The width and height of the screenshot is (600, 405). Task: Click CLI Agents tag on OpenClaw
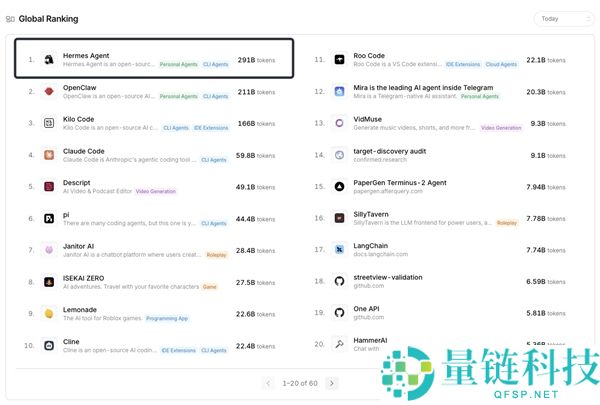215,96
